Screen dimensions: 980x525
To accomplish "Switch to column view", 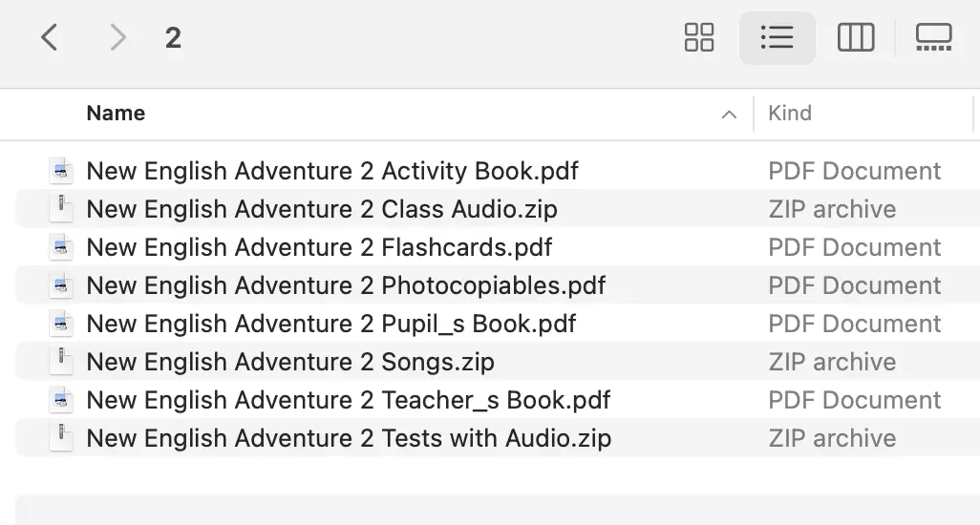I will tap(856, 37).
